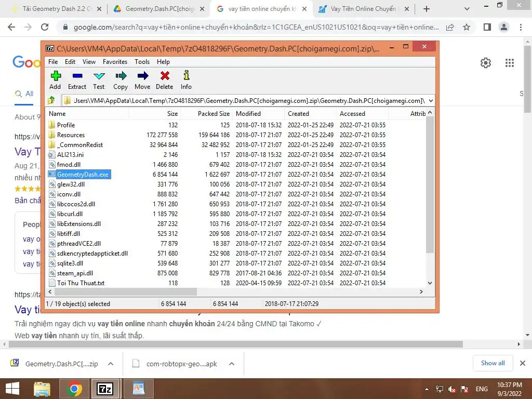Switch to Geometry.Dash.PC Drive tab
Viewport: 532px width, 399px height.
(x=159, y=9)
